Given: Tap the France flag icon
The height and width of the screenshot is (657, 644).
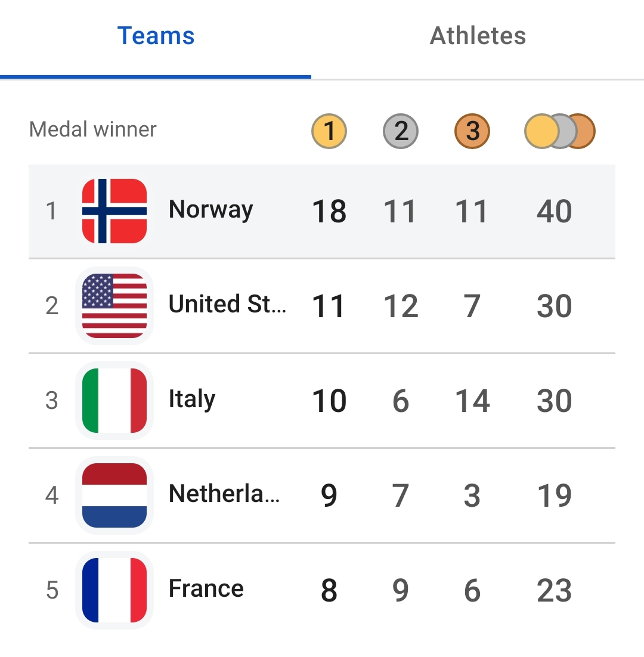Looking at the screenshot, I should click(114, 590).
